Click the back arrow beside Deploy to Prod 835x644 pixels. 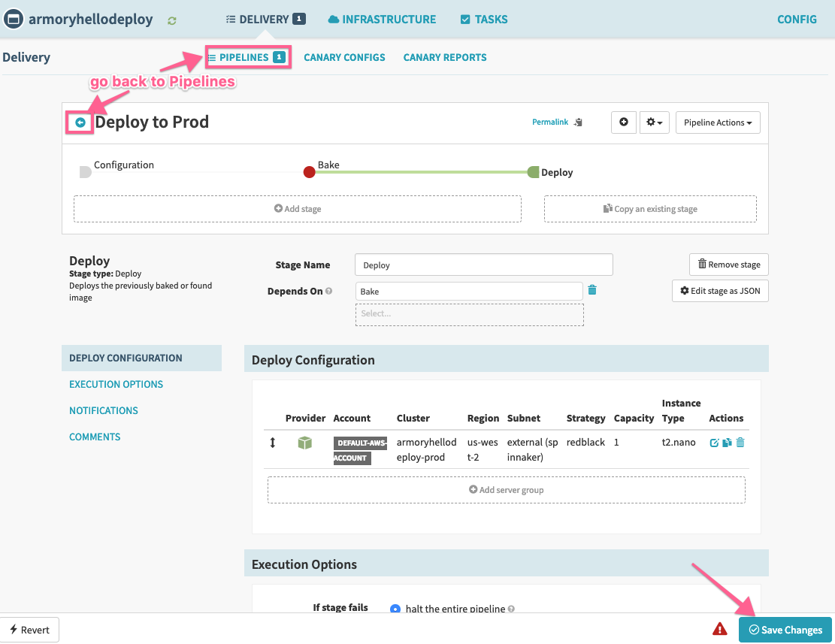pos(80,122)
